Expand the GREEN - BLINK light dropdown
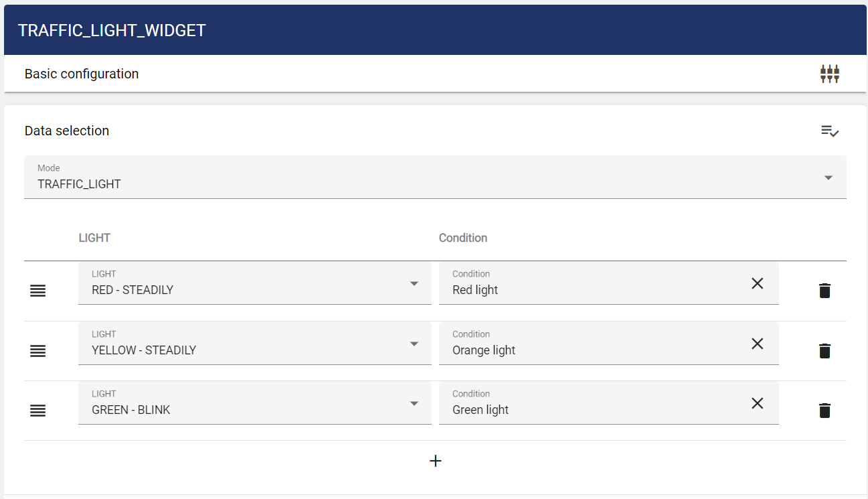The width and height of the screenshot is (868, 499). (x=254, y=403)
